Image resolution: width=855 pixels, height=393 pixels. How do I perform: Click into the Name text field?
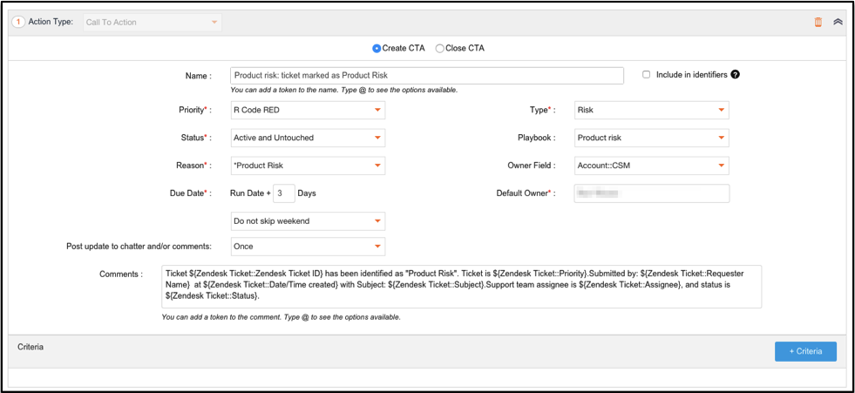[x=427, y=76]
